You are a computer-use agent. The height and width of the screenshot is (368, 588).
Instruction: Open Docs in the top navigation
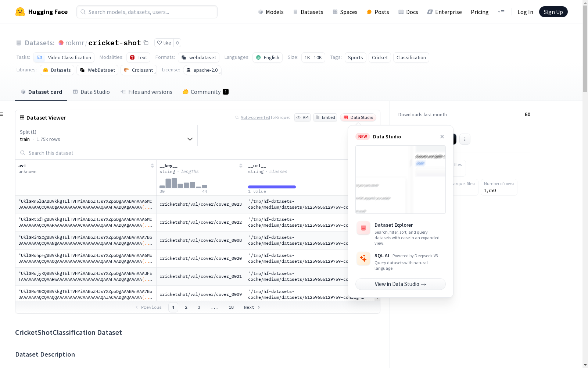tap(408, 12)
